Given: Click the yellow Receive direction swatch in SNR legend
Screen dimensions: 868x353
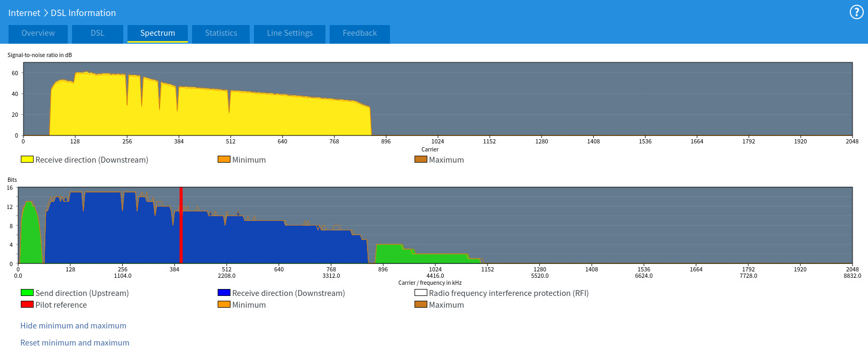Looking at the screenshot, I should tap(27, 159).
